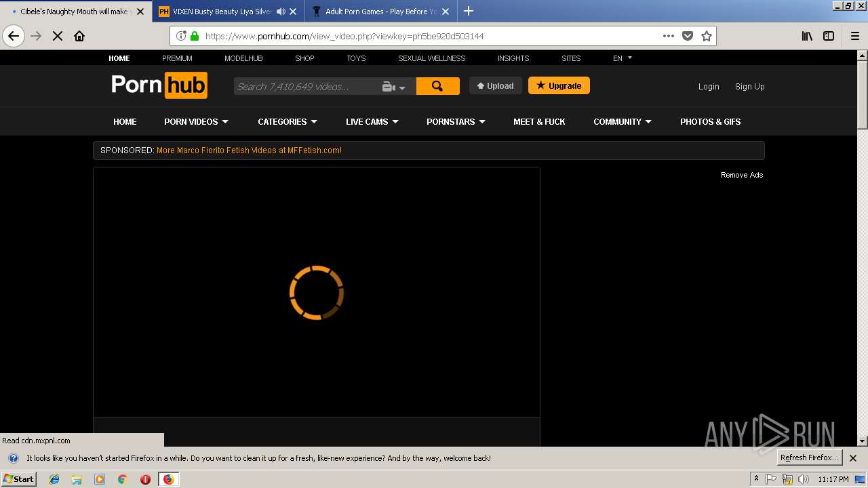Open the Library icon in toolbar
The width and height of the screenshot is (868, 488).
pyautogui.click(x=807, y=36)
